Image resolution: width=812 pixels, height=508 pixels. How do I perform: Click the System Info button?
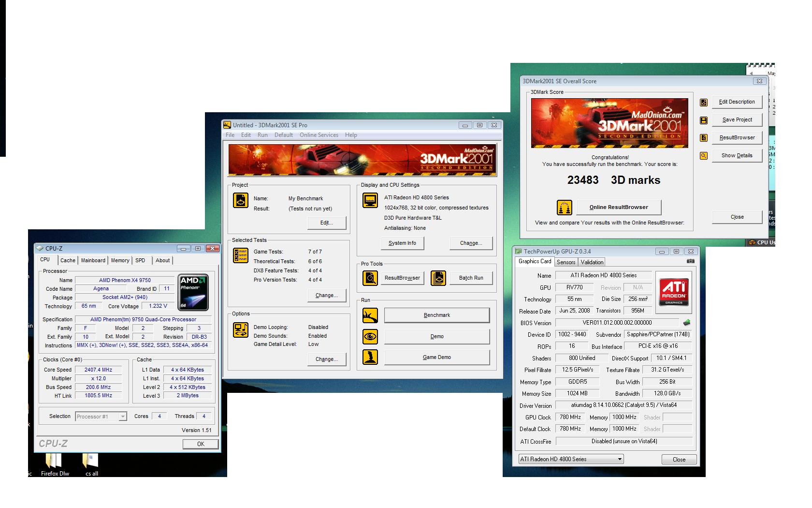[x=402, y=243]
